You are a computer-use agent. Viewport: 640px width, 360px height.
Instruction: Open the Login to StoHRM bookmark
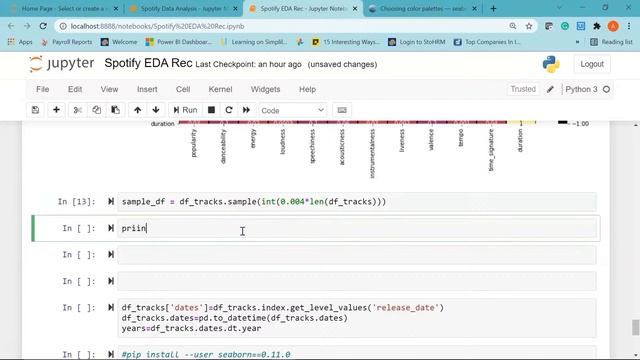pos(417,42)
